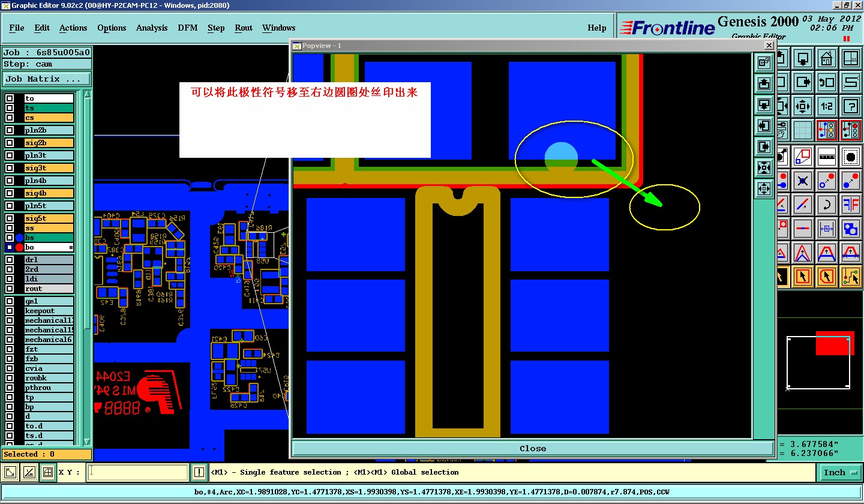Enable the keepout layer checkbox
The width and height of the screenshot is (864, 504).
click(10, 311)
